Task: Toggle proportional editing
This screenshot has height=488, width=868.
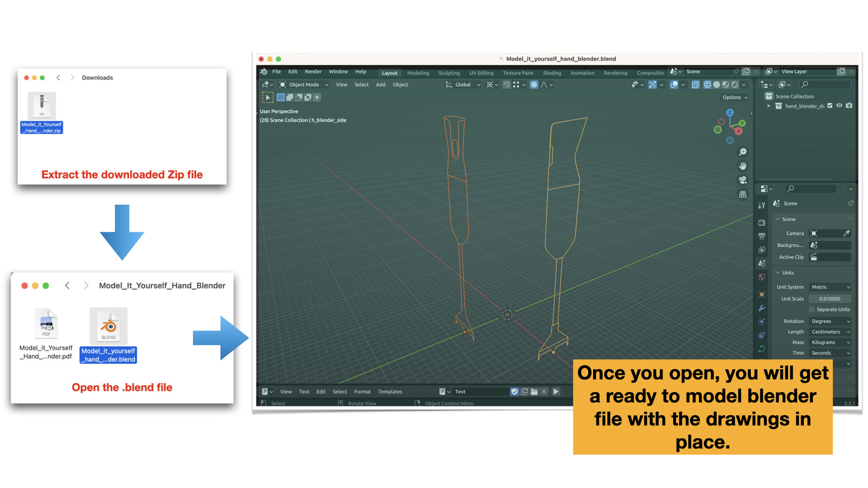Action: (x=534, y=85)
